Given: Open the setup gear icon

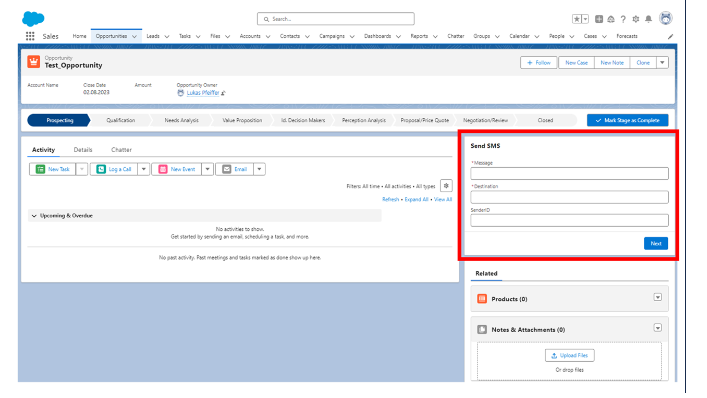Looking at the screenshot, I should click(x=636, y=19).
